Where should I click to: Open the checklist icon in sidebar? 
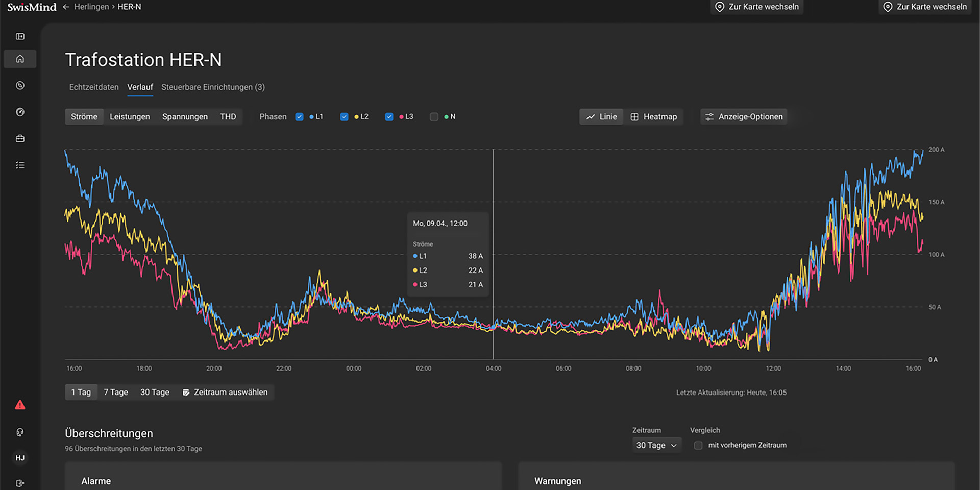pyautogui.click(x=20, y=165)
